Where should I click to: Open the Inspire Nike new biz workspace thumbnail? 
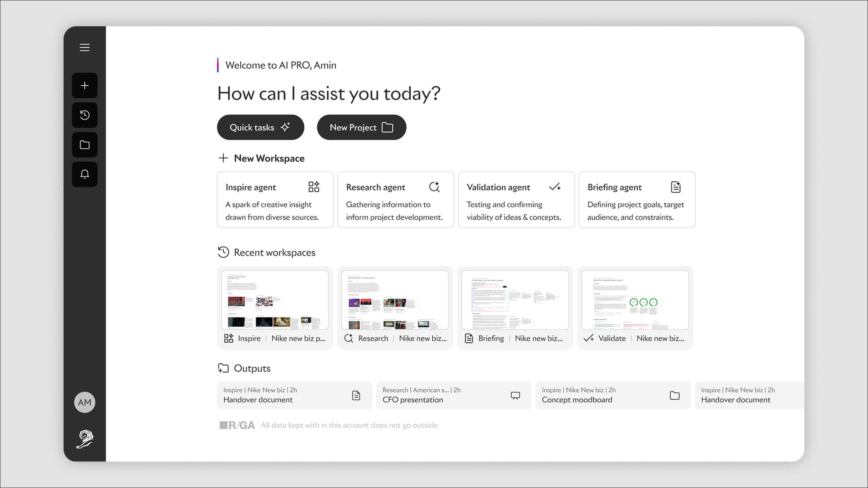(275, 300)
